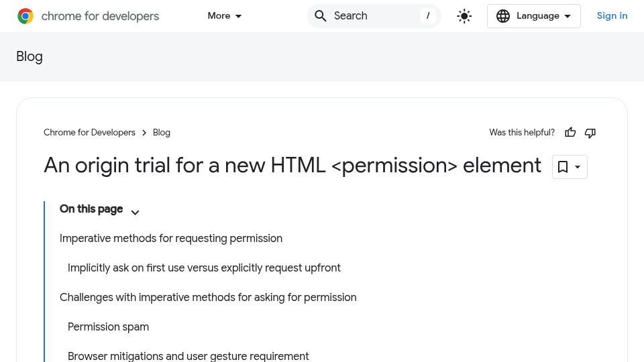
Task: Collapse the On this page section
Action: 135,213
